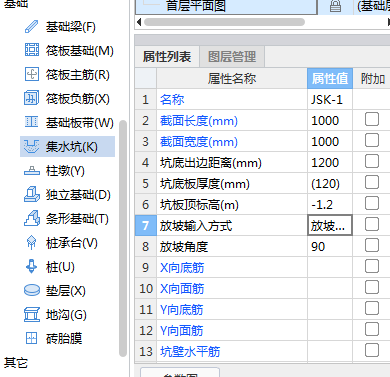390x377 pixels.
Task: Check the 附加 box for 坑板顶标高(m)
Action: [x=372, y=203]
